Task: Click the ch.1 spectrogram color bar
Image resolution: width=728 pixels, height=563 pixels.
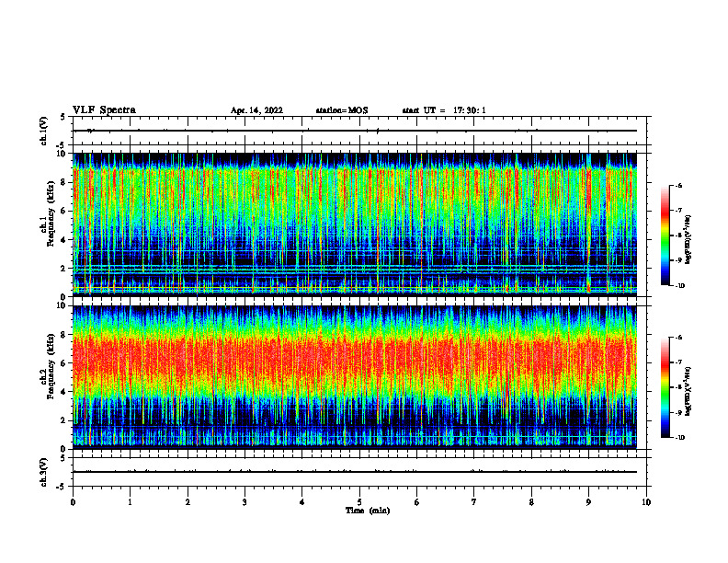Action: [x=665, y=236]
